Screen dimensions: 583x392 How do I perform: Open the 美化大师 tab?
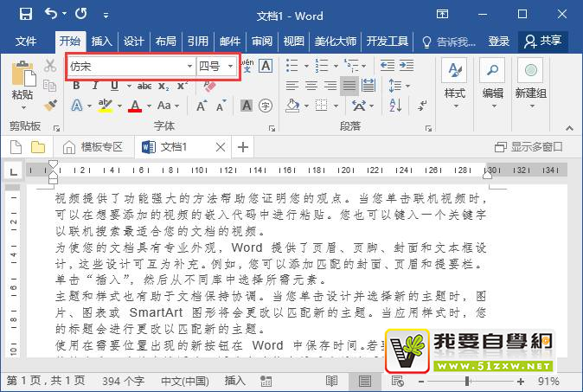(336, 41)
